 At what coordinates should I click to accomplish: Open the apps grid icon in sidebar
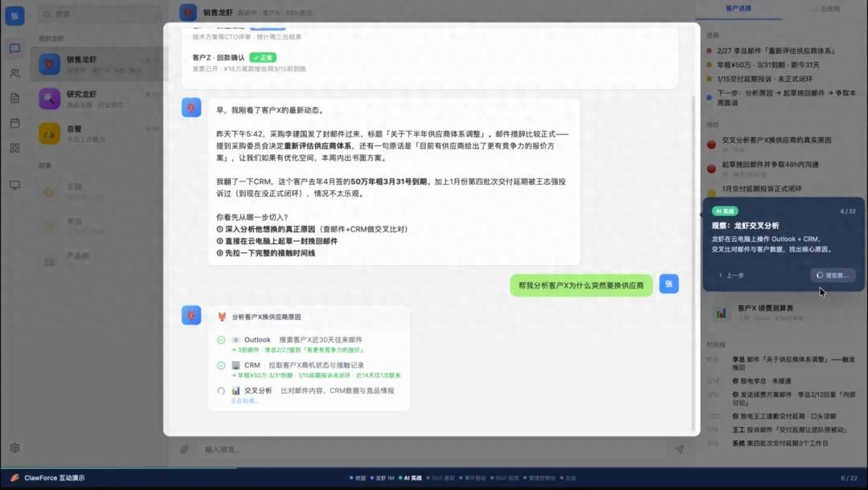[x=14, y=147]
